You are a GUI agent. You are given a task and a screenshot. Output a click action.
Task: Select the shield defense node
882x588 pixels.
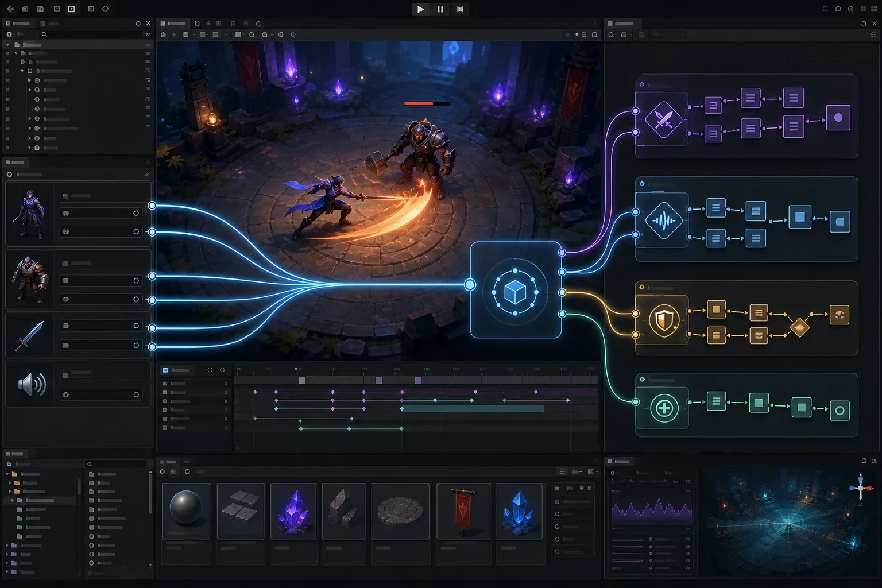click(x=664, y=320)
